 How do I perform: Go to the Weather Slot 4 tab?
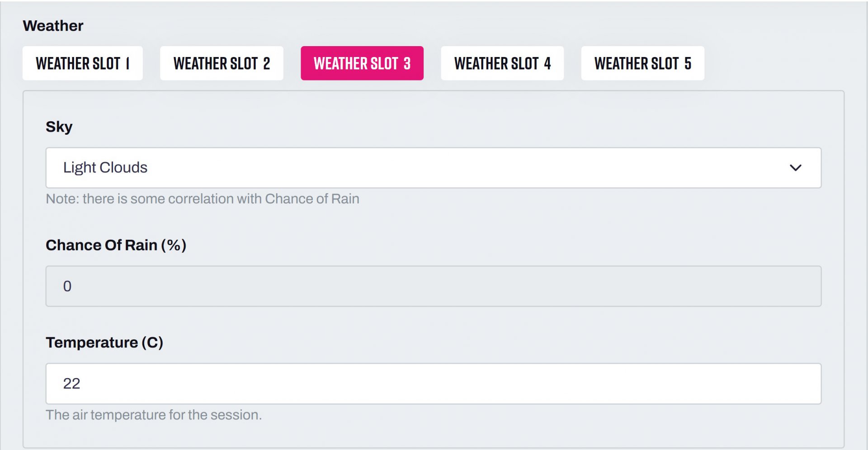[502, 63]
